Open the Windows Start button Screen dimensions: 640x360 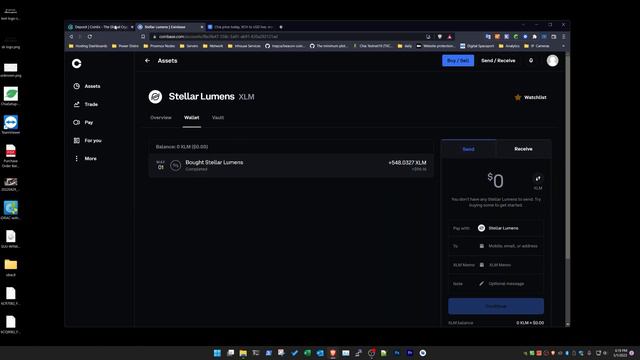217,353
